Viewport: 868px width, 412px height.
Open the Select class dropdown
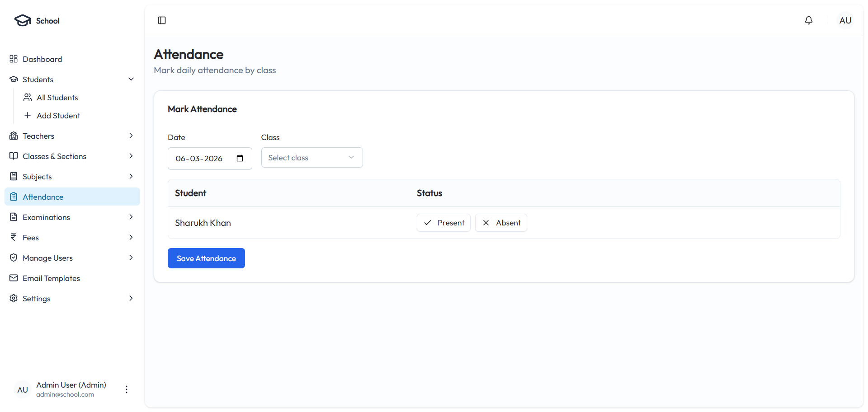tap(312, 158)
